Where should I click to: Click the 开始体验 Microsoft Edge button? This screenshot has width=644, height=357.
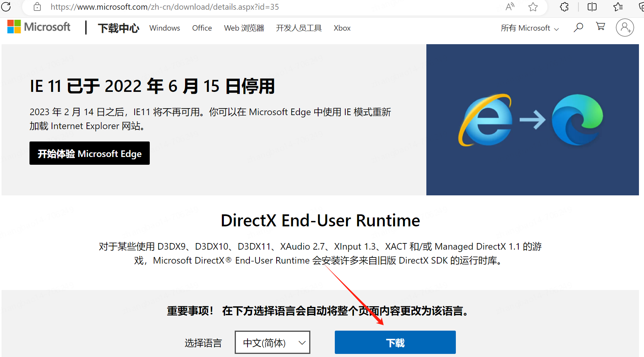(90, 153)
